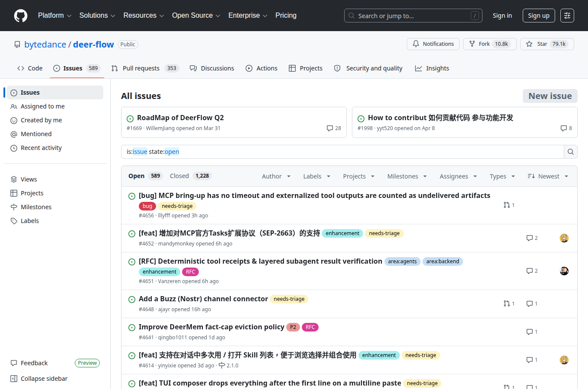Click linked pull request icon on issue #4648
The width and height of the screenshot is (588, 389).
tap(509, 304)
